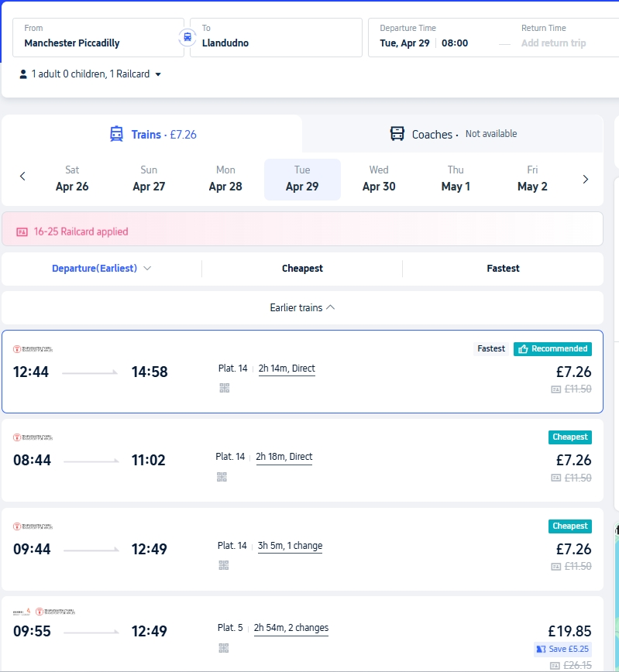Viewport: 619px width, 672px height.
Task: Select the Cheapest sort option
Action: pos(302,268)
